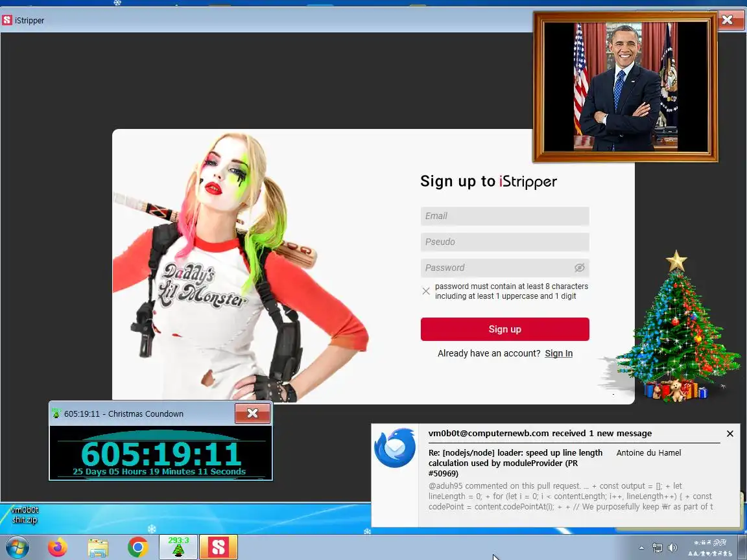Close the iStripper window

click(727, 20)
